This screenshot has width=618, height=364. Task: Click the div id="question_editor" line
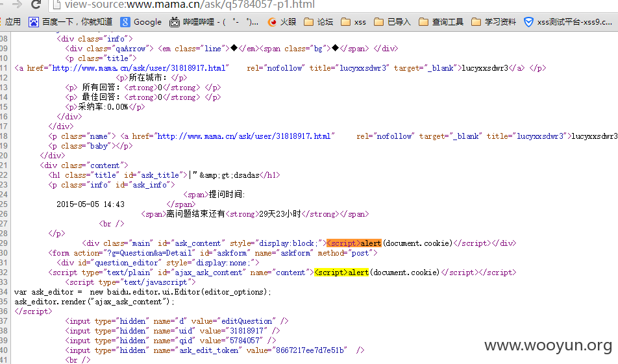(158, 262)
